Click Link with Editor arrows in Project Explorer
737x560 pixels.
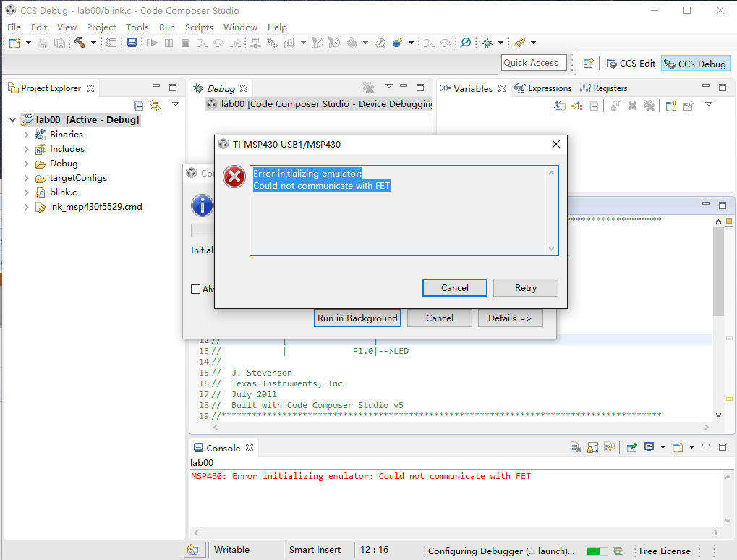(155, 106)
